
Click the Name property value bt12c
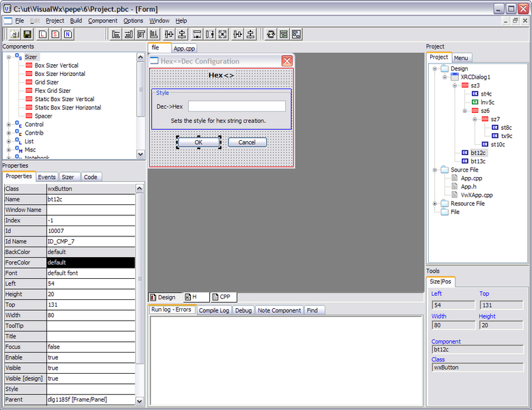[90, 200]
